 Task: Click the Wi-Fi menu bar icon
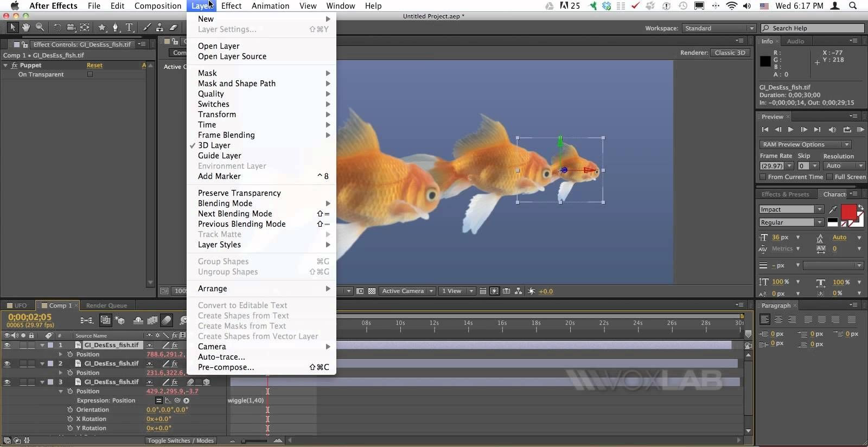point(731,5)
